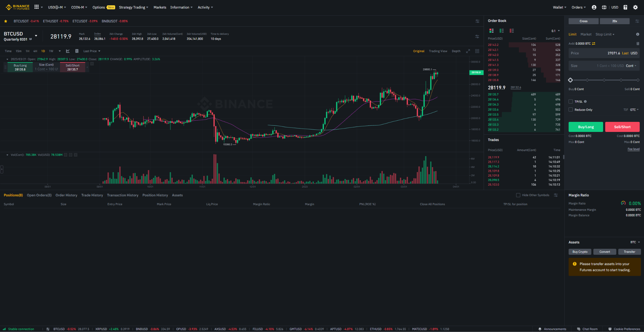Open the apps grid menu
644x332 pixels.
click(x=36, y=7)
